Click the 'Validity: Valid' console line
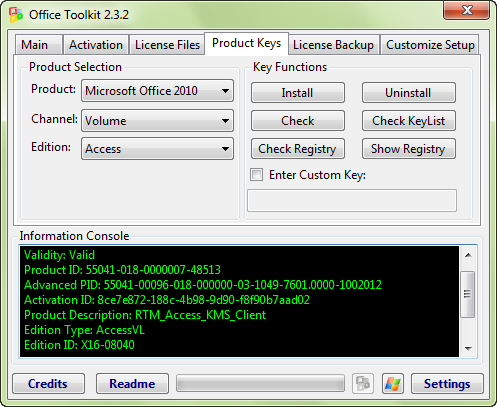Viewport: 497px width, 407px height. coord(59,255)
